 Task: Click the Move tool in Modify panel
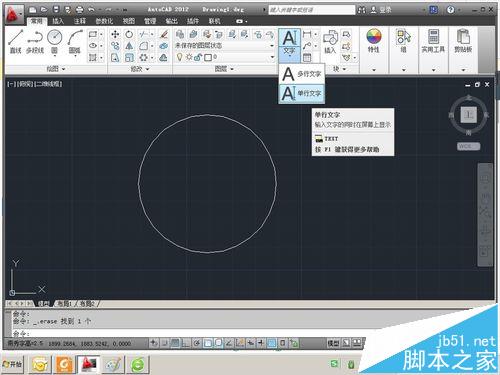tap(115, 34)
